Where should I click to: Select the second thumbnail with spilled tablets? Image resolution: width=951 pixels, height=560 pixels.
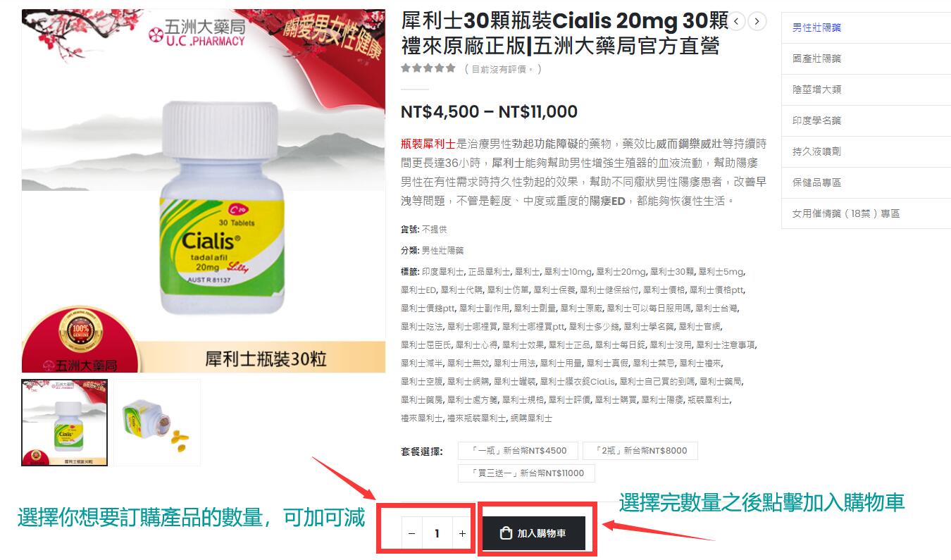click(x=158, y=423)
